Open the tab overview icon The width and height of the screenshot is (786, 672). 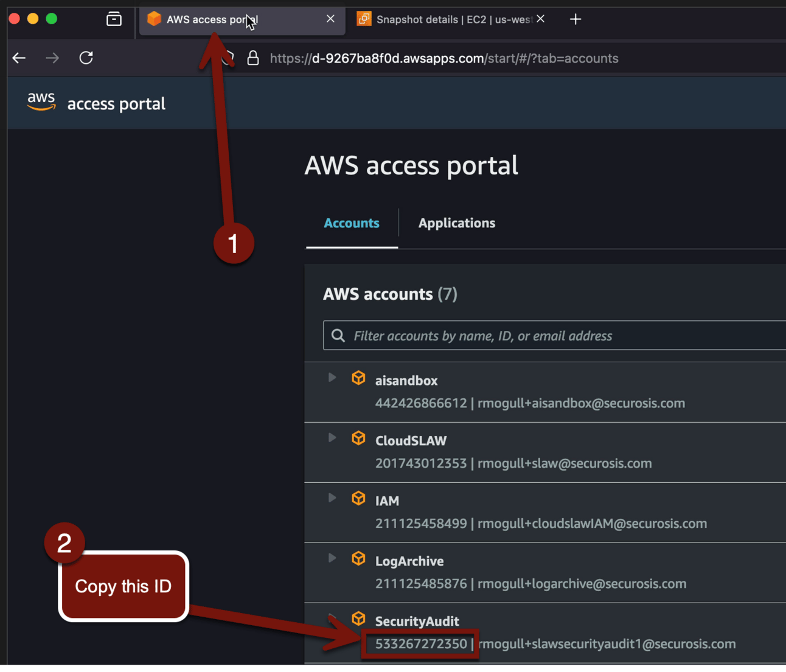tap(114, 19)
